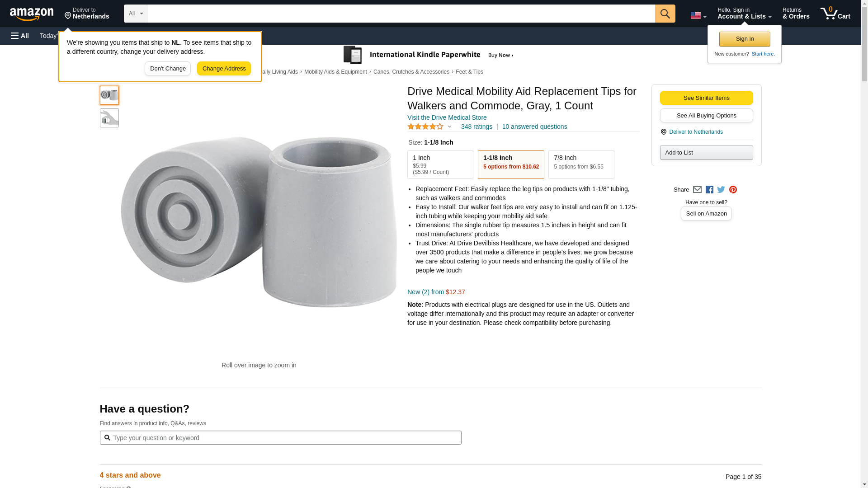This screenshot has width=868, height=488.
Task: Open Returns & Orders
Action: click(796, 14)
